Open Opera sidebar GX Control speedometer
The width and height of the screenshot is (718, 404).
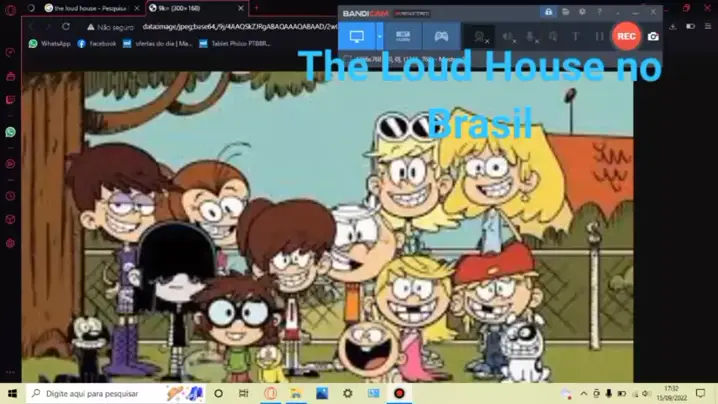pyautogui.click(x=10, y=52)
